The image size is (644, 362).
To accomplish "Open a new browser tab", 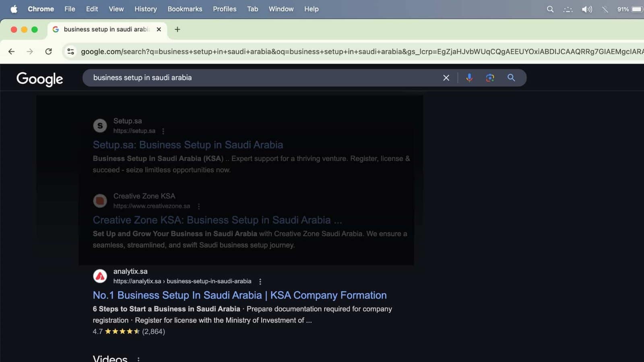I will pos(177,29).
